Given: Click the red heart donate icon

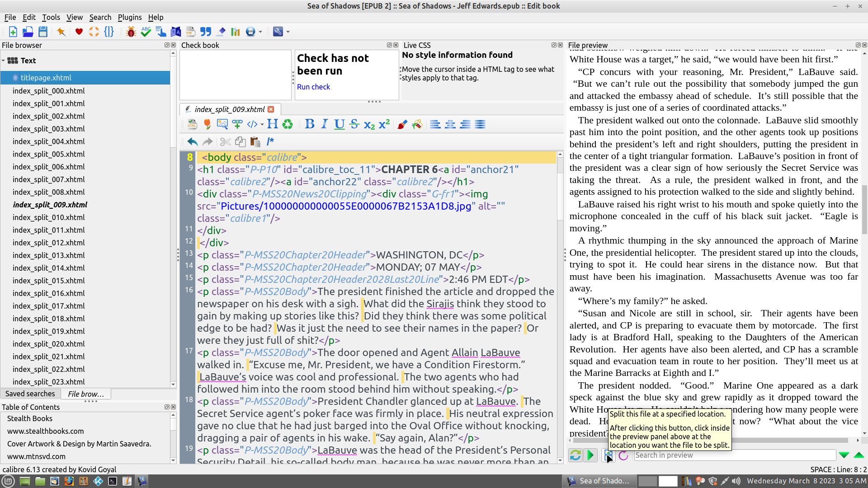Looking at the screenshot, I should coord(79,32).
